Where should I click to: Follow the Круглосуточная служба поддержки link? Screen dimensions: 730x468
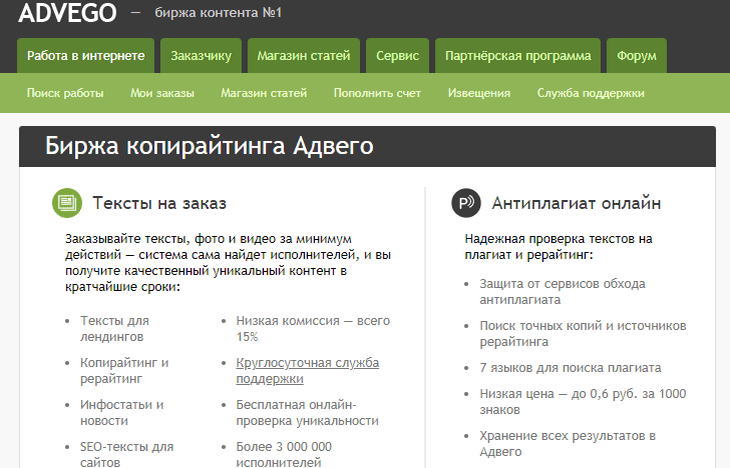coord(307,371)
